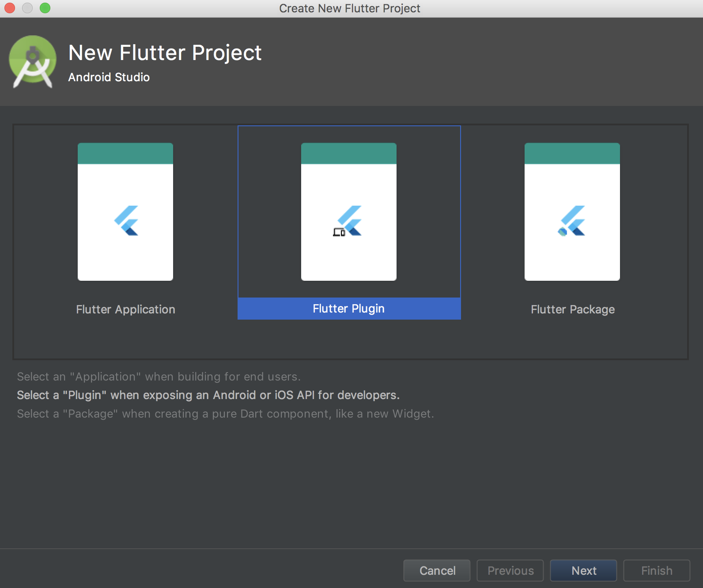
Task: Click the highlighted Flutter Plugin label
Action: click(349, 309)
